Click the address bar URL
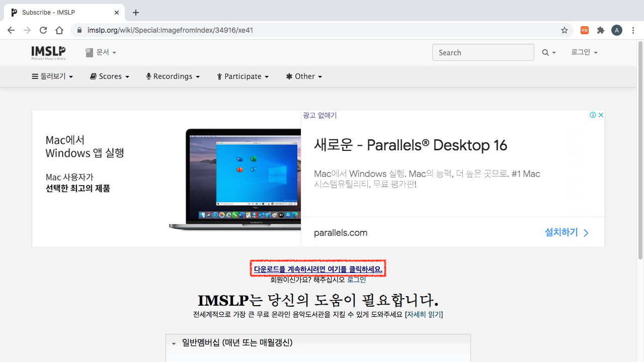 (170, 30)
